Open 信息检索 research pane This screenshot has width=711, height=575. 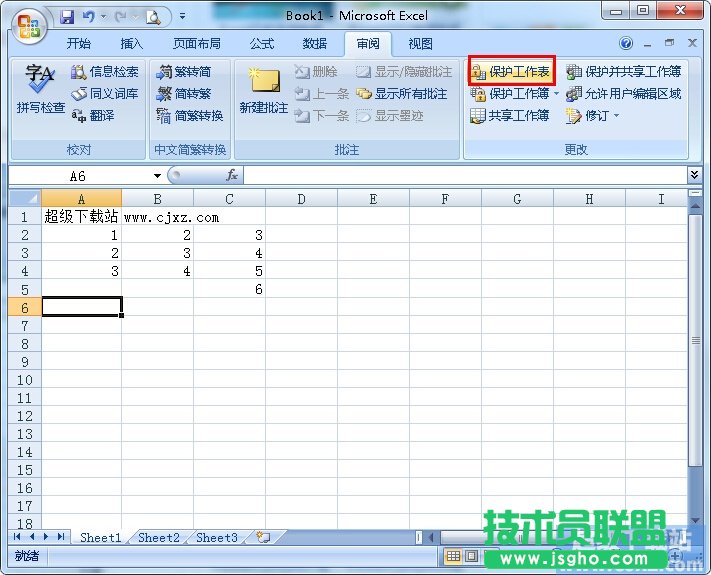click(x=104, y=72)
